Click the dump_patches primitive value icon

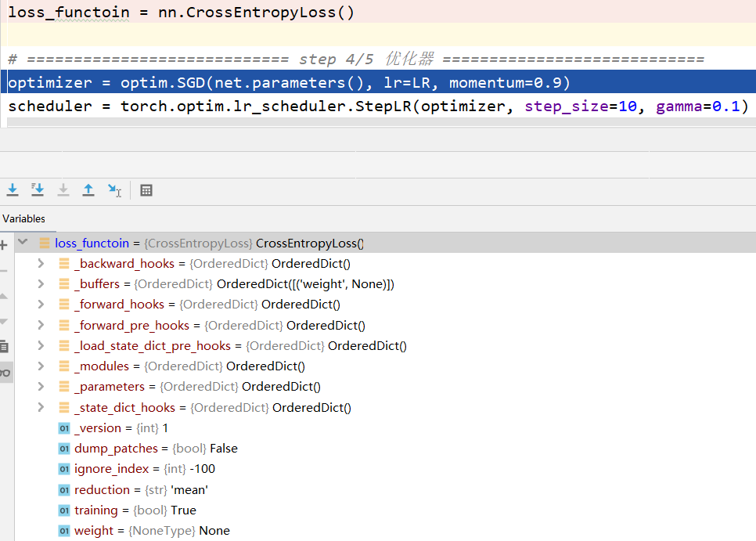coord(64,449)
